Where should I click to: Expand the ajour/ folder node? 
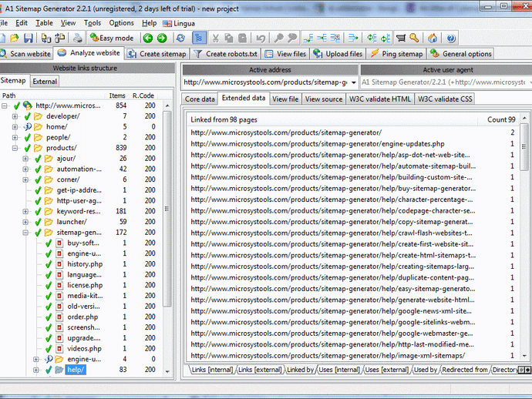25,159
